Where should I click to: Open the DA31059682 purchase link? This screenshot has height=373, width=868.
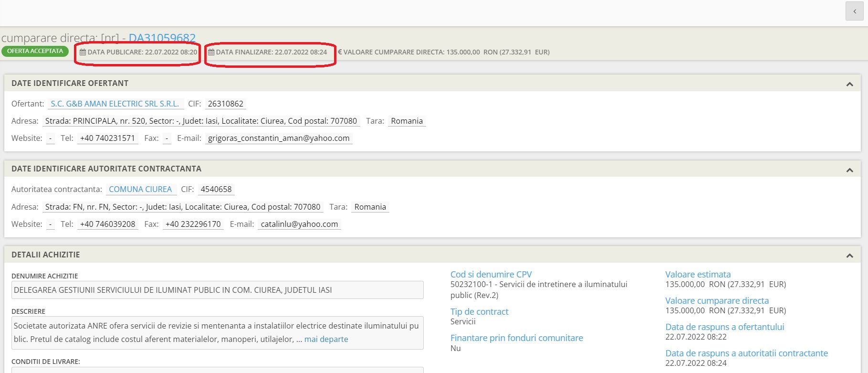pyautogui.click(x=162, y=38)
